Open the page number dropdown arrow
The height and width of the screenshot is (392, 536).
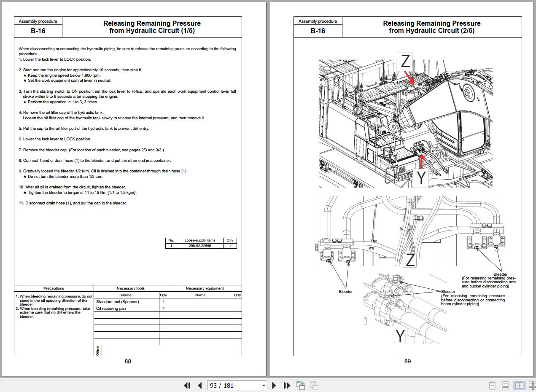pos(264,385)
